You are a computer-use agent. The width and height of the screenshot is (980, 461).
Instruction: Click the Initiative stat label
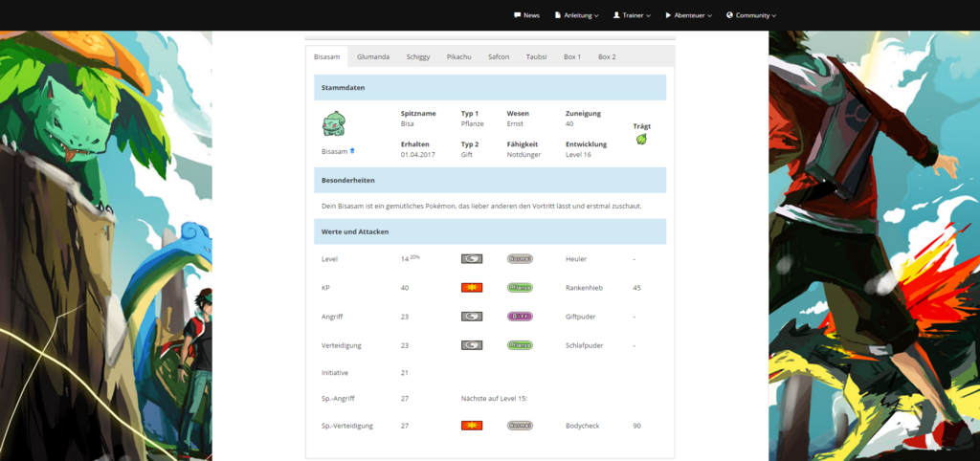click(334, 372)
